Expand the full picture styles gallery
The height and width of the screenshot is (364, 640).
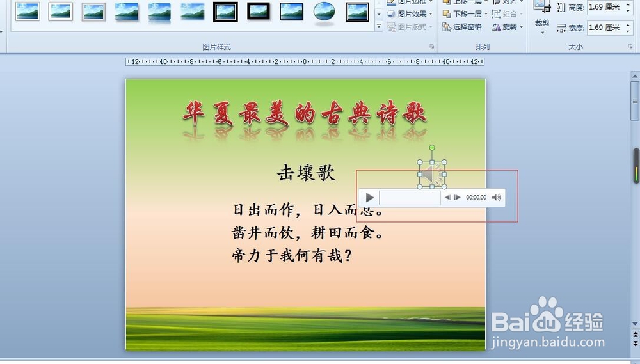379,26
